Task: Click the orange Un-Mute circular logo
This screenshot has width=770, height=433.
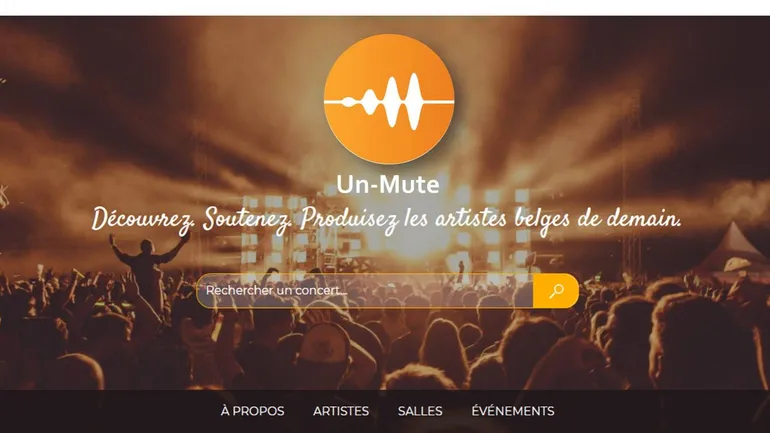Action: [389, 99]
